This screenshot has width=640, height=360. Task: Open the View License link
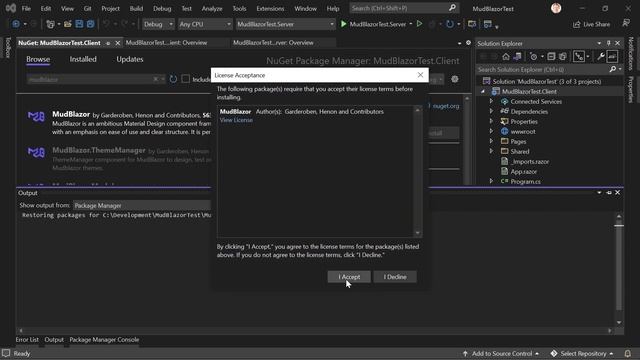click(236, 120)
